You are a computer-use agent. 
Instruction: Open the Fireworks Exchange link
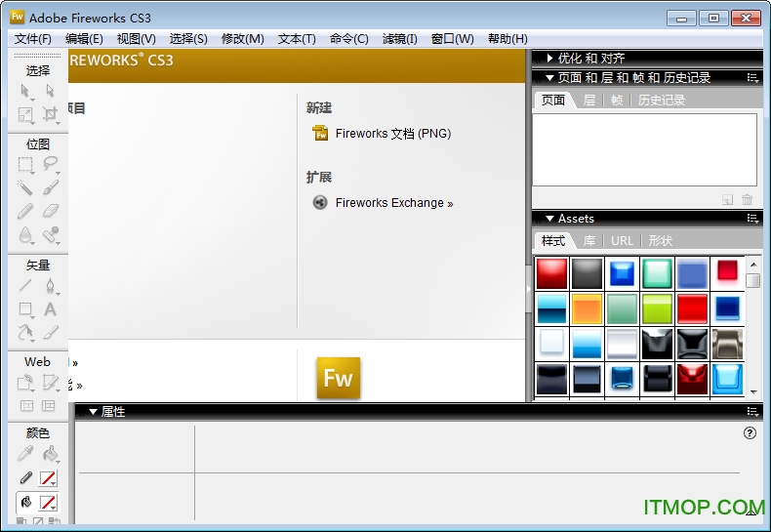(x=383, y=203)
